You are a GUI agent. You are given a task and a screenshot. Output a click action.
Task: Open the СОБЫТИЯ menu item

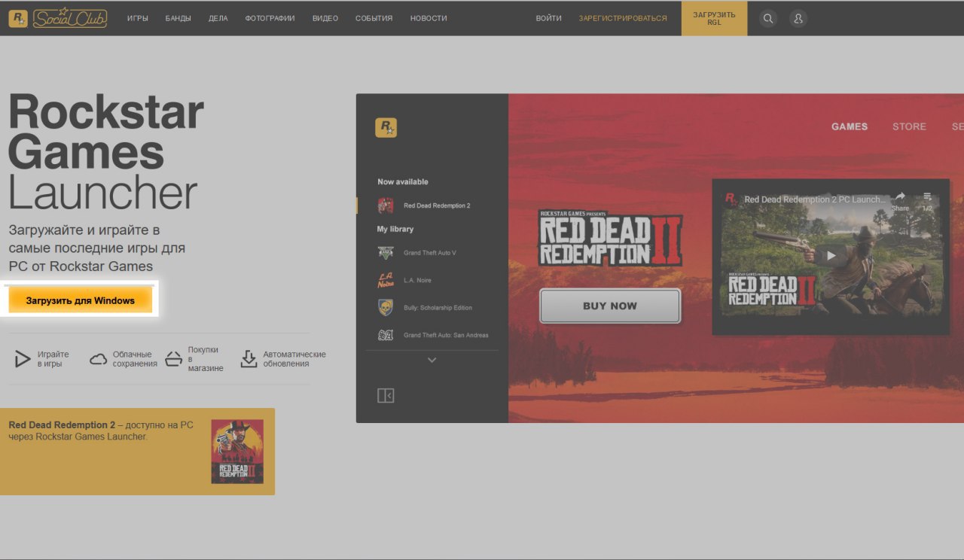pyautogui.click(x=374, y=18)
